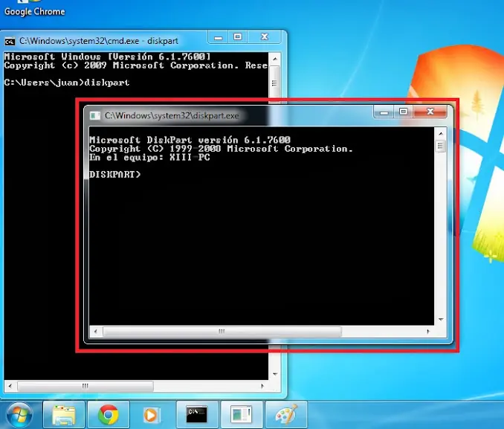The image size is (504, 429).
Task: Close the diskpart.exe window
Action: pos(430,112)
